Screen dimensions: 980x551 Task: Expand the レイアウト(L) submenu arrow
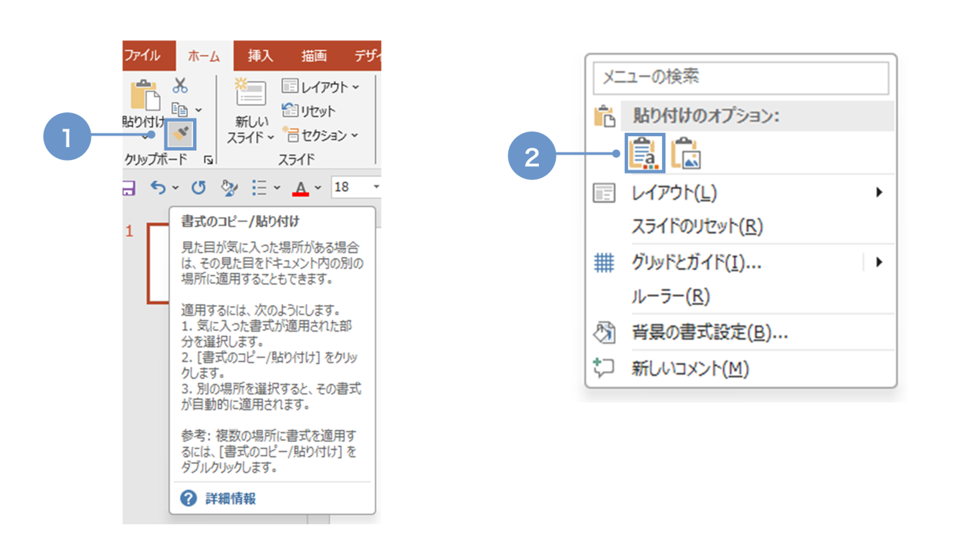coord(879,192)
